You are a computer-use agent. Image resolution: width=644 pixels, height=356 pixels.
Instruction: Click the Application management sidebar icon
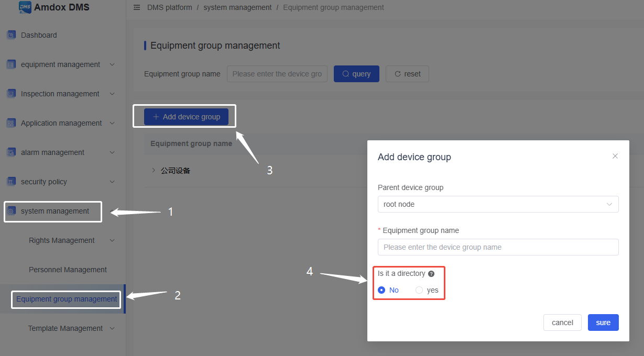11,123
